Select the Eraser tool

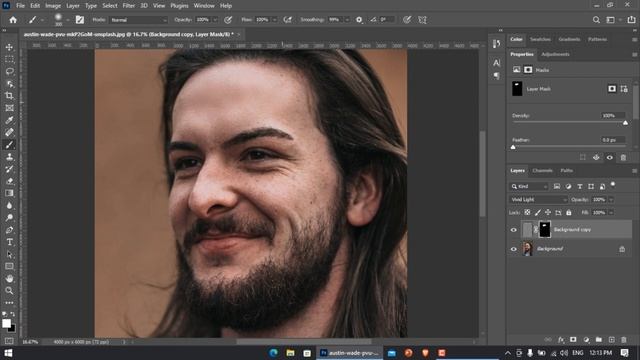(9, 181)
